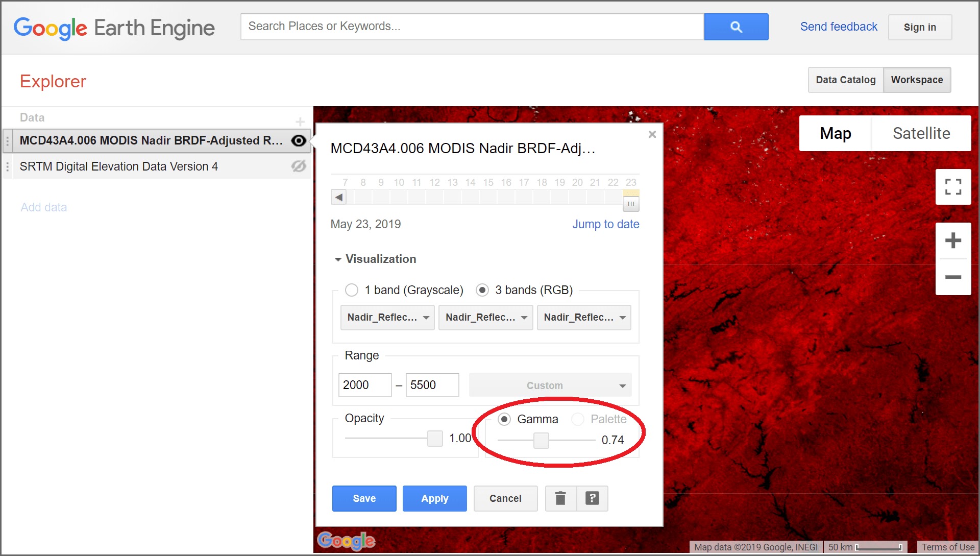This screenshot has width=980, height=556.
Task: Select the Gamma radio button
Action: pos(504,419)
